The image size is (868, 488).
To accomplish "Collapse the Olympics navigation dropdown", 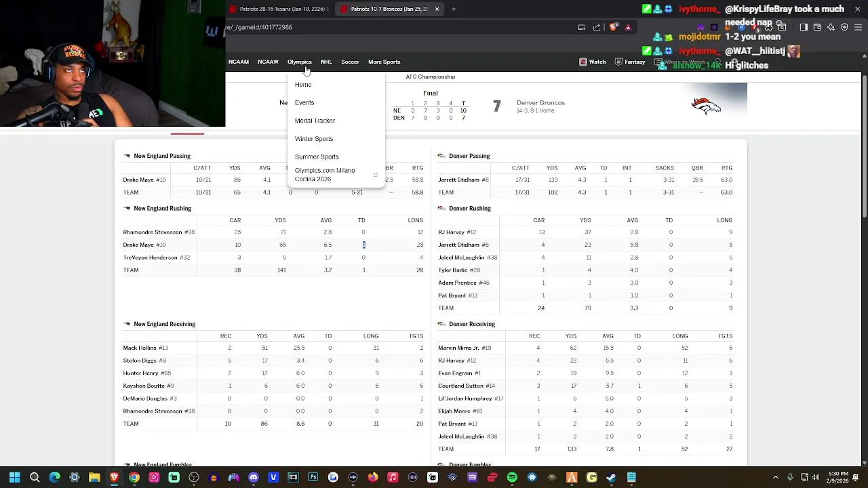I will pyautogui.click(x=299, y=62).
